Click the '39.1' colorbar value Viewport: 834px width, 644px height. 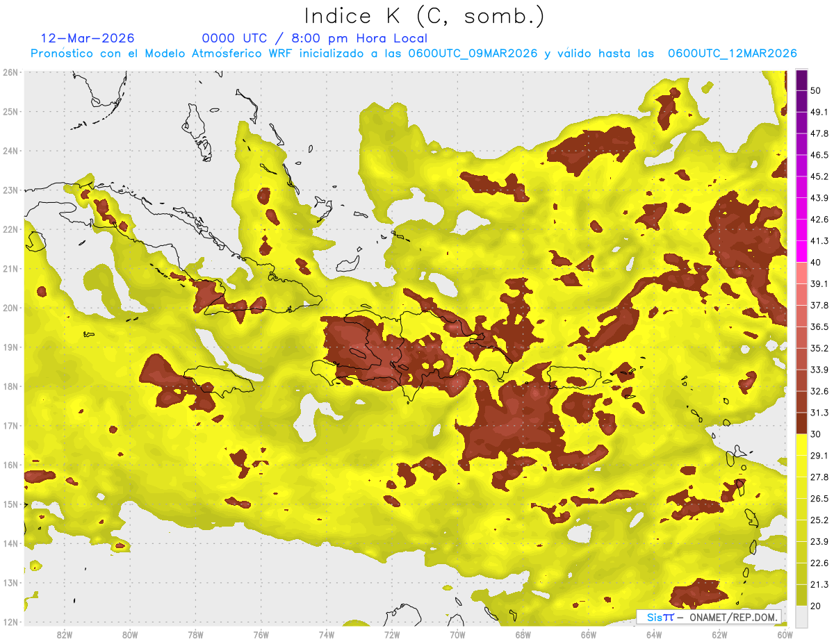[819, 284]
